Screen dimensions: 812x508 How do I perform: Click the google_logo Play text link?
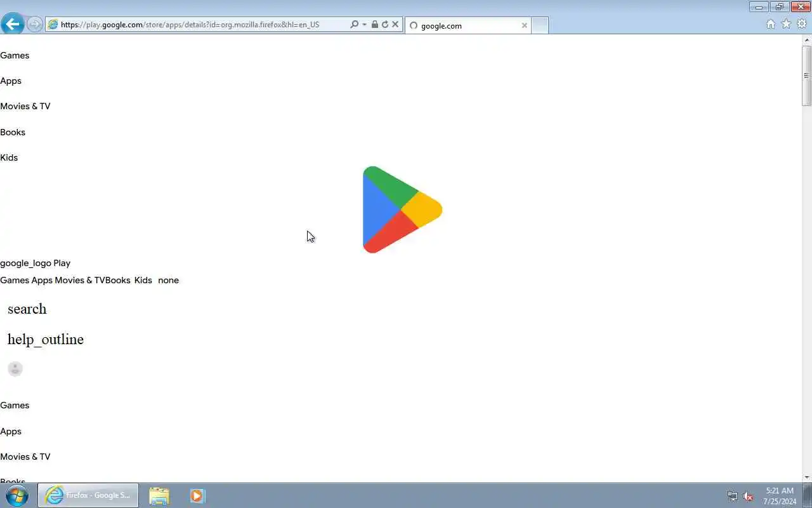36,263
